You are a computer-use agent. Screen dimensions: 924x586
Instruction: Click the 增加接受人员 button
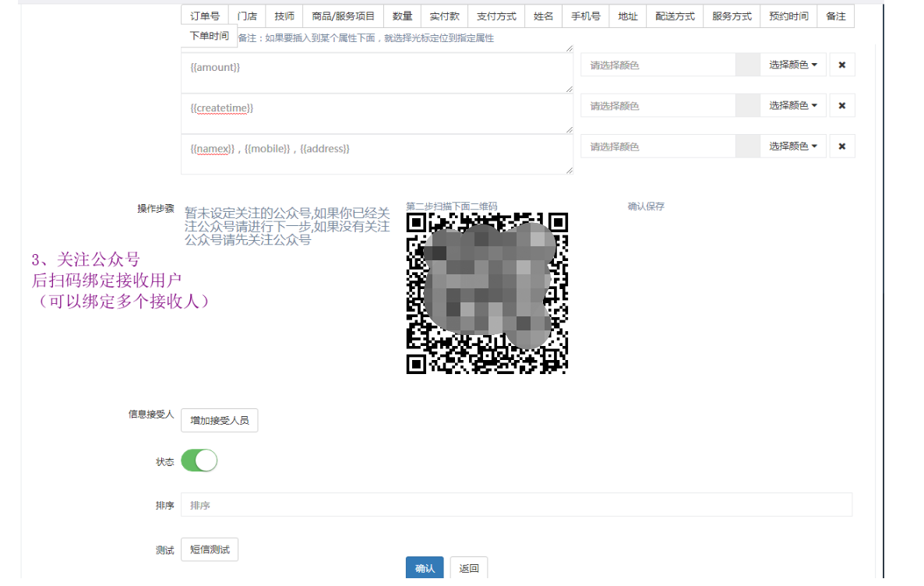219,420
